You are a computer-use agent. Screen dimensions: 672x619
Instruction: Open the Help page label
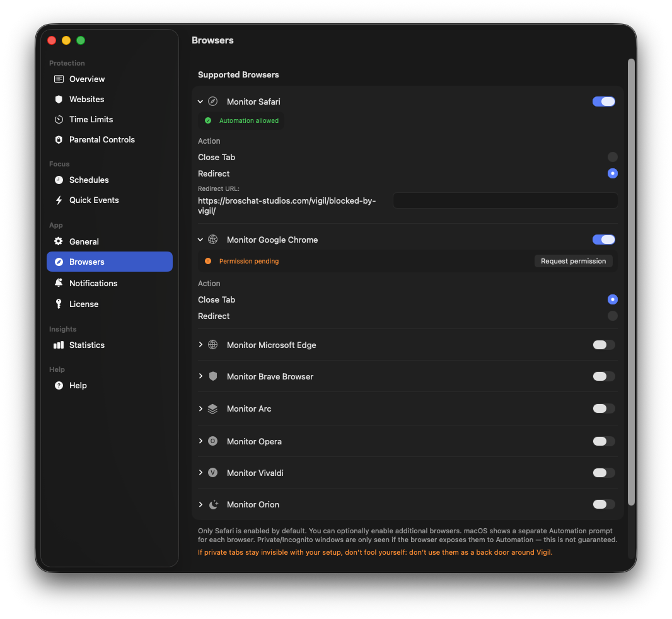(x=78, y=385)
